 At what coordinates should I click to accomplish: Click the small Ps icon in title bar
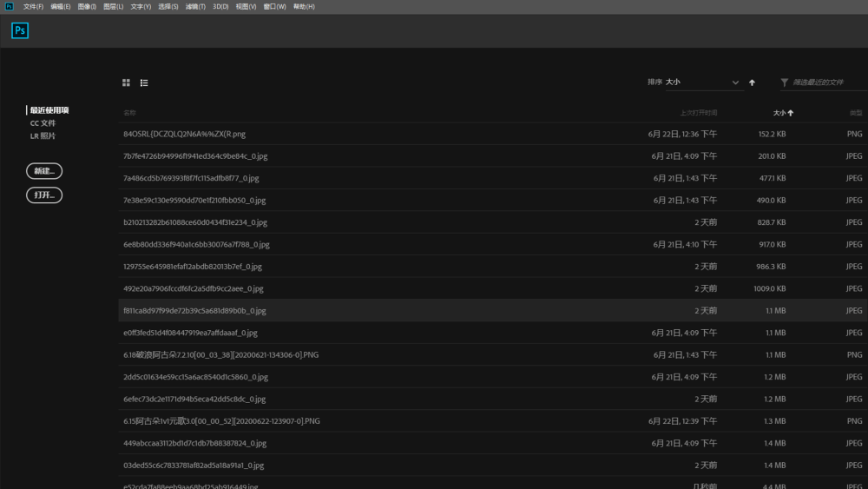click(10, 6)
